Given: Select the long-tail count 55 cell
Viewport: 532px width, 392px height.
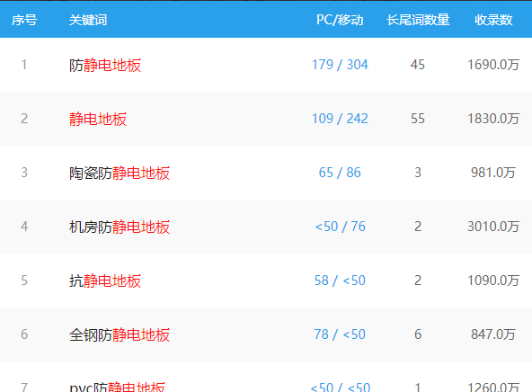Looking at the screenshot, I should click(418, 119).
